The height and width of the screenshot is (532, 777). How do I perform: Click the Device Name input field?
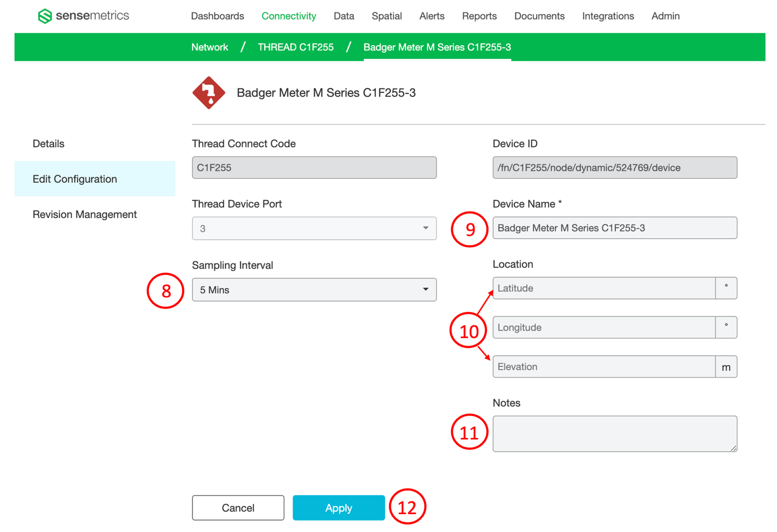pos(615,228)
